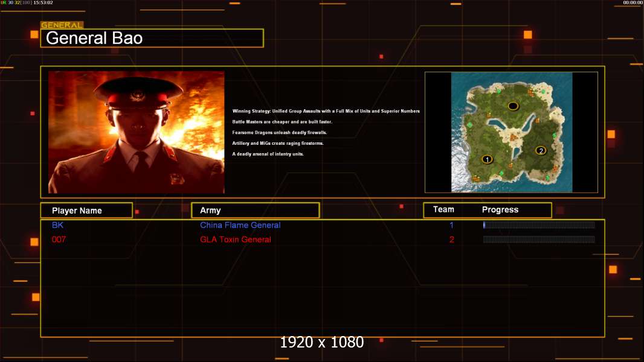Click player name 007
Image resolution: width=644 pixels, height=362 pixels.
coord(59,240)
